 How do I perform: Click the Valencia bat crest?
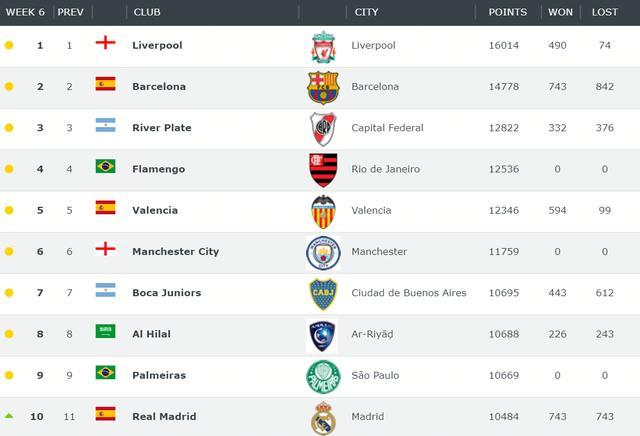coord(323,212)
